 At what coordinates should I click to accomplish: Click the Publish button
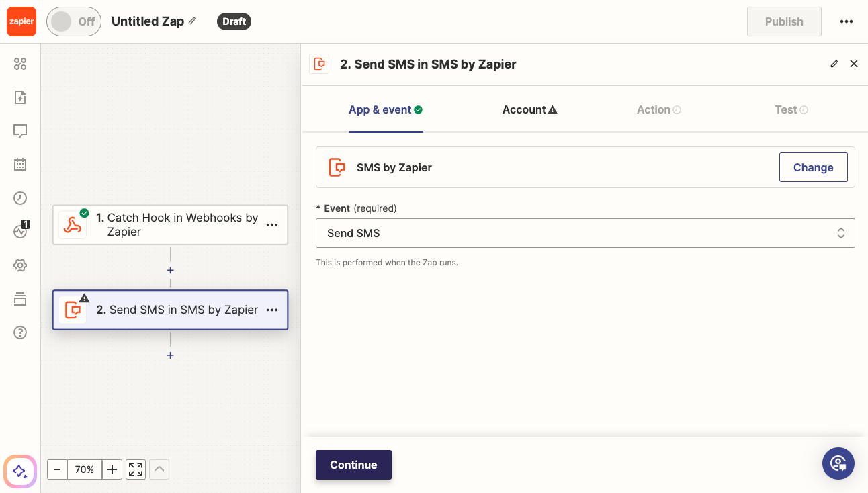point(784,21)
